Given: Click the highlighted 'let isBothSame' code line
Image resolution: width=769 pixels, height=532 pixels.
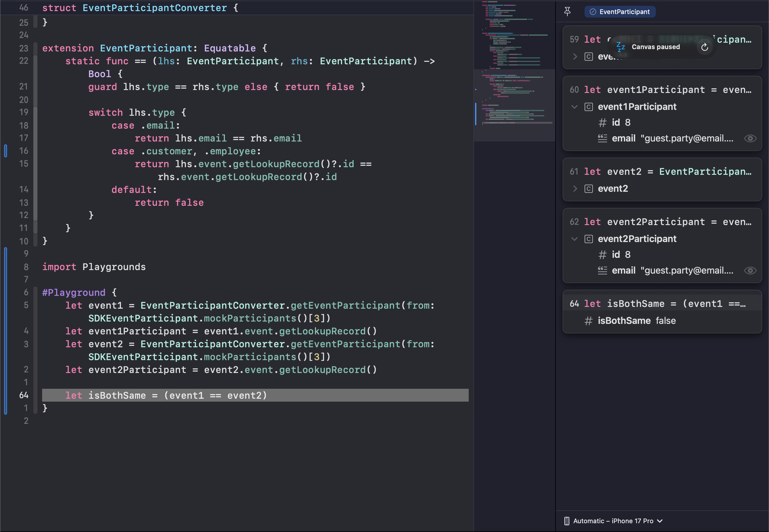Looking at the screenshot, I should [255, 395].
